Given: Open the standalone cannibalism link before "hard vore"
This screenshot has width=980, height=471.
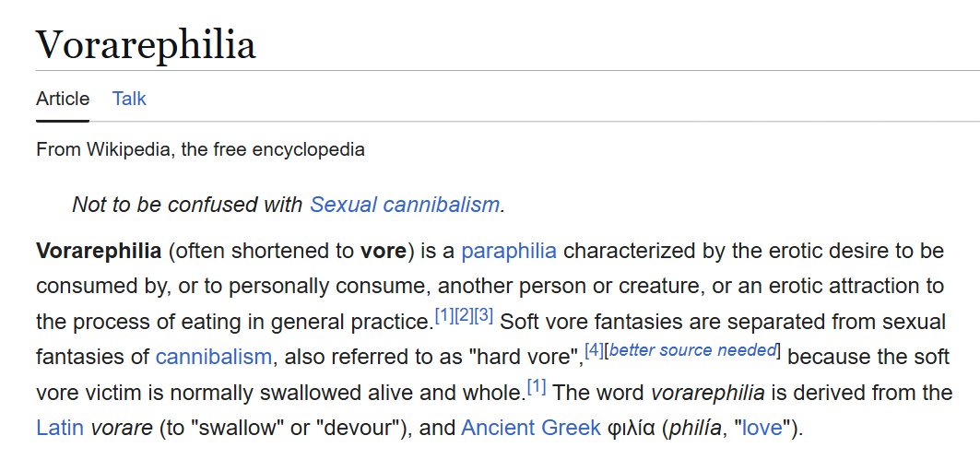Looking at the screenshot, I should (x=213, y=357).
